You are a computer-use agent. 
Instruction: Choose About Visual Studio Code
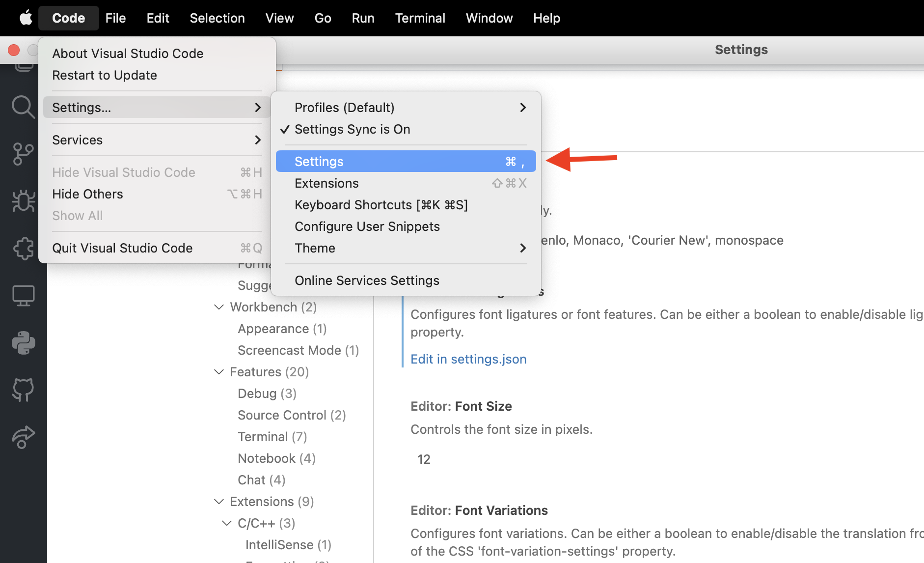[157, 54]
